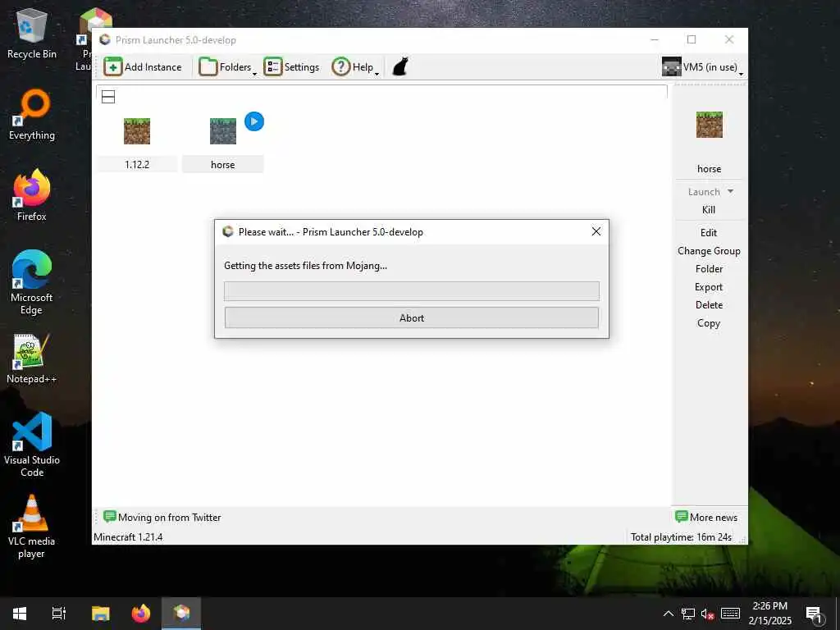Open Firefox from the taskbar
Image resolution: width=840 pixels, height=630 pixels.
coord(141,614)
